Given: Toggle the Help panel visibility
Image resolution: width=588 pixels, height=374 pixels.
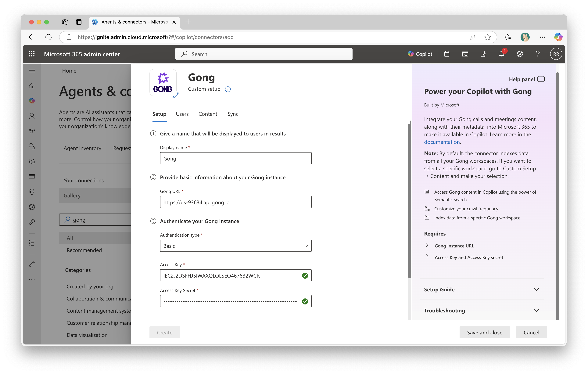Looking at the screenshot, I should point(527,79).
